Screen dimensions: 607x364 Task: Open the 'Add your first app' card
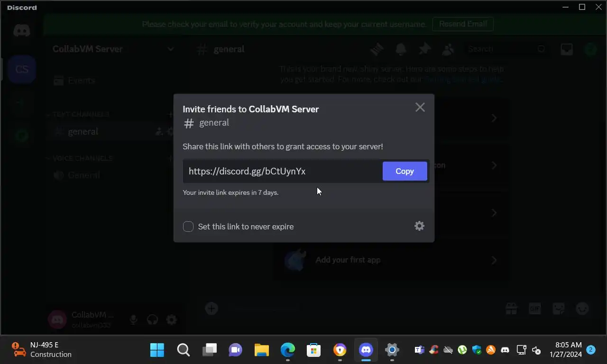[392, 260]
